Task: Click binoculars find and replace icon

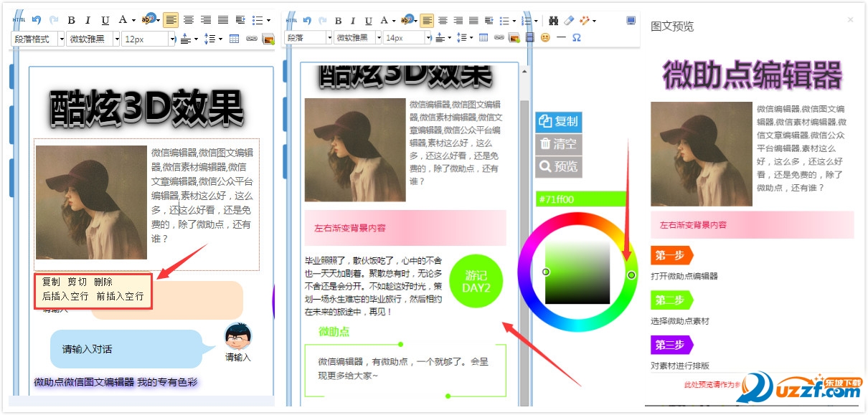Action: coord(553,20)
